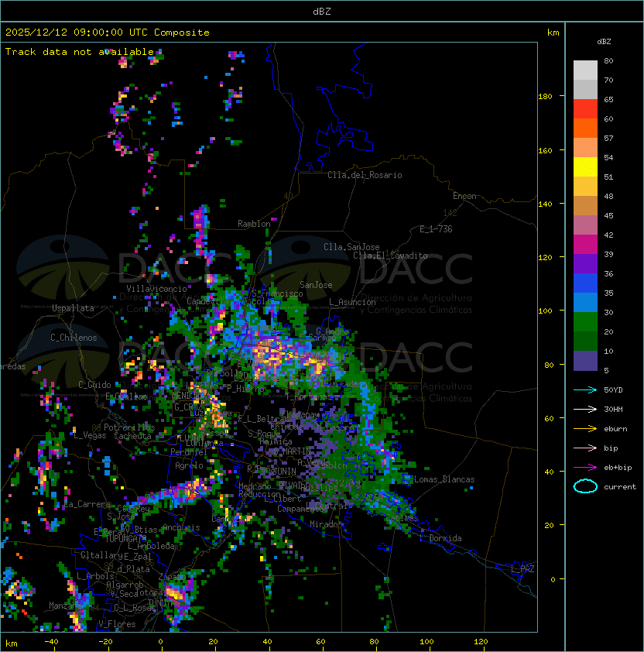Choose the slate swatch between 10 and 5
The image size is (644, 652).
585,361
